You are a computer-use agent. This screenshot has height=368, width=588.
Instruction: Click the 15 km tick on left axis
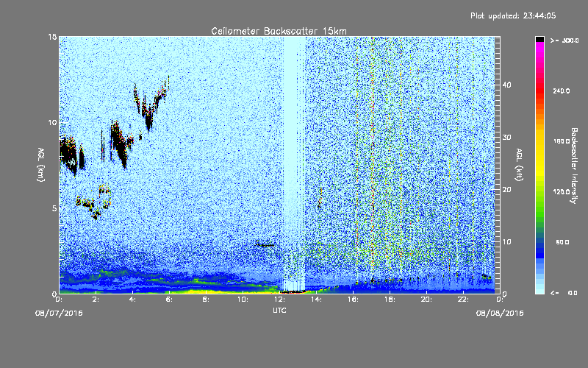52,37
